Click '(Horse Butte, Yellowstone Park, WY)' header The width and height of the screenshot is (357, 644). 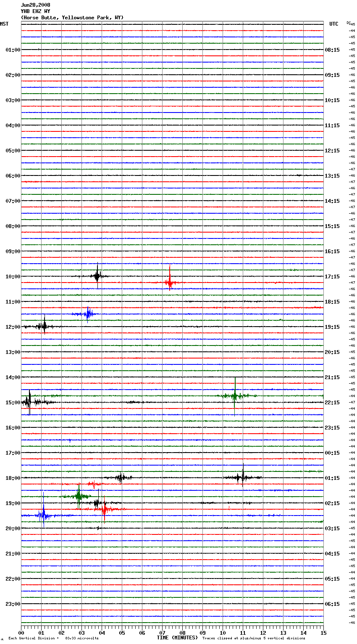[72, 18]
